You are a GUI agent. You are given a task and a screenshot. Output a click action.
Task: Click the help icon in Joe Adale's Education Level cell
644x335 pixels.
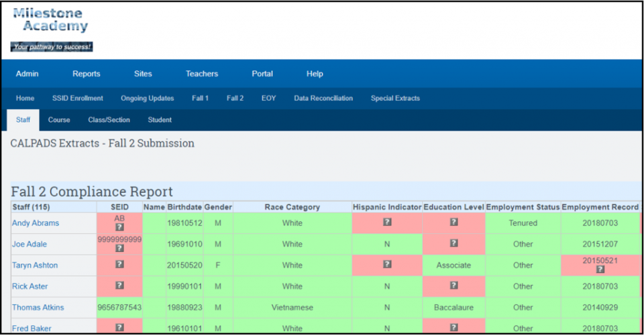453,243
